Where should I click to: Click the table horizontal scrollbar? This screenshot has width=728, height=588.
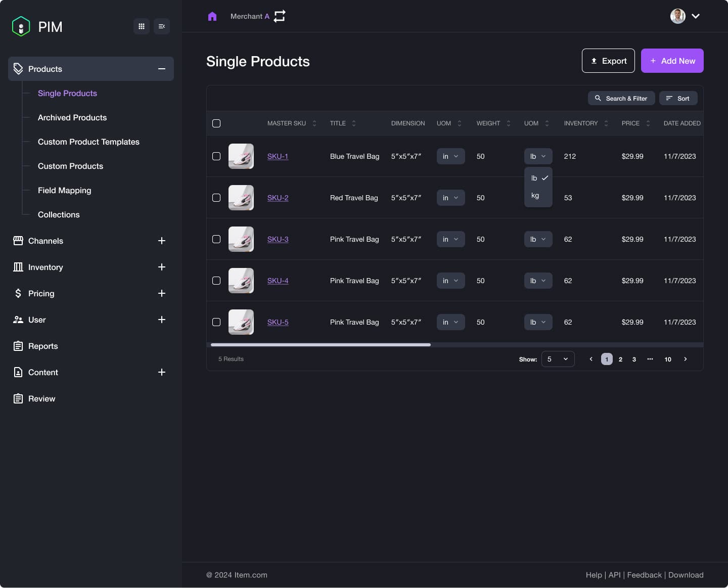[x=321, y=345]
